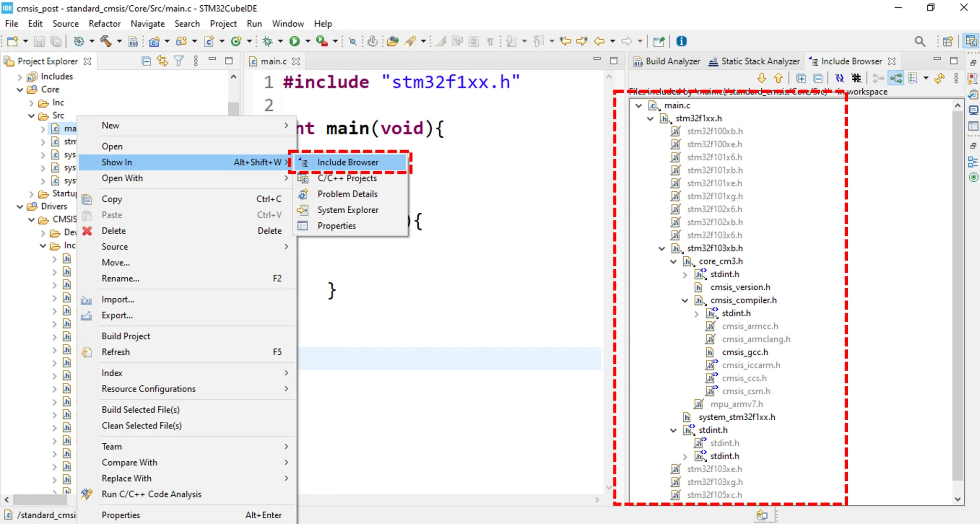Expand All nodes in the Include Browser toolbar
The height and width of the screenshot is (524, 980).
tap(801, 78)
